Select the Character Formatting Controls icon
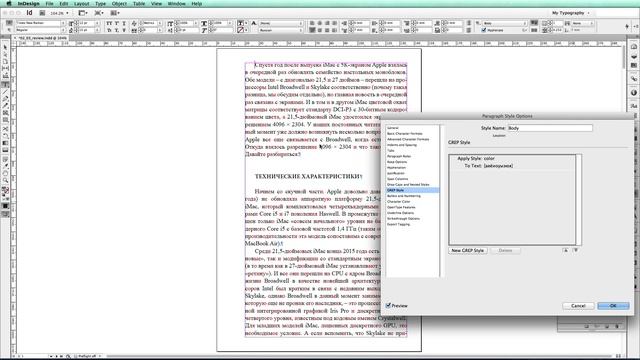This screenshot has height=360, width=640. 9,23
